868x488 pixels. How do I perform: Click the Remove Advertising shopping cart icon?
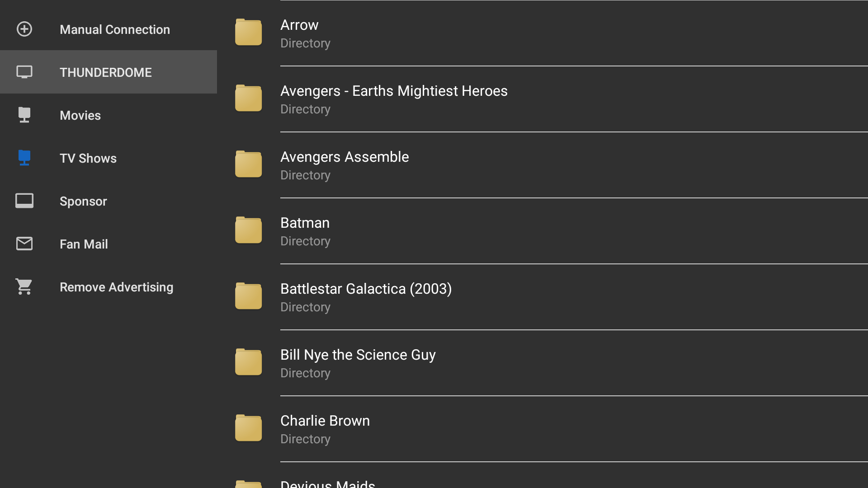tap(24, 286)
